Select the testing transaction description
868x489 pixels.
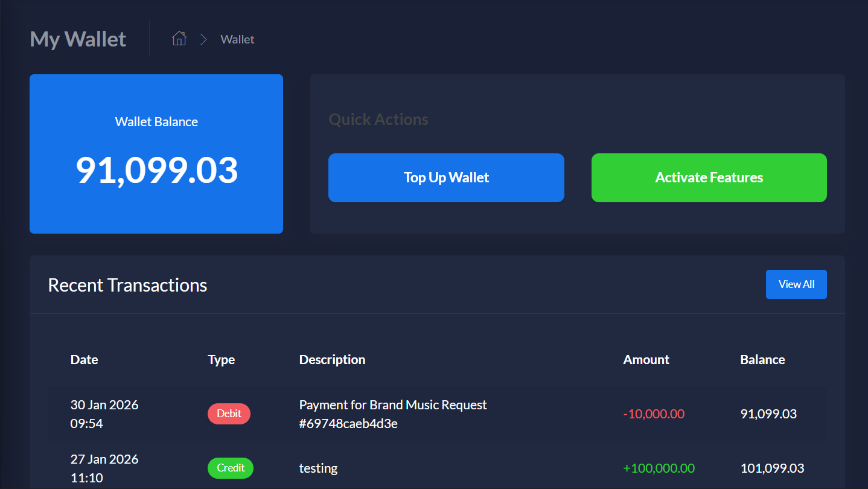point(318,468)
